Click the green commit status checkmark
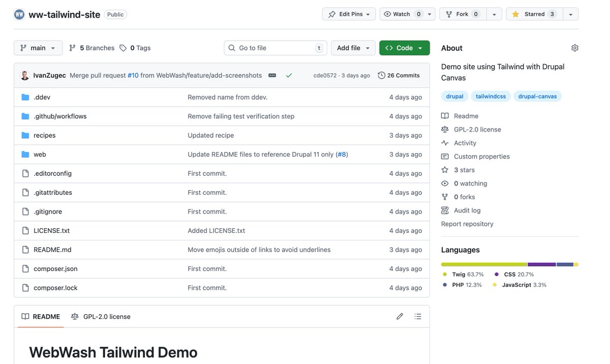Image resolution: width=610 pixels, height=364 pixels. [x=289, y=75]
